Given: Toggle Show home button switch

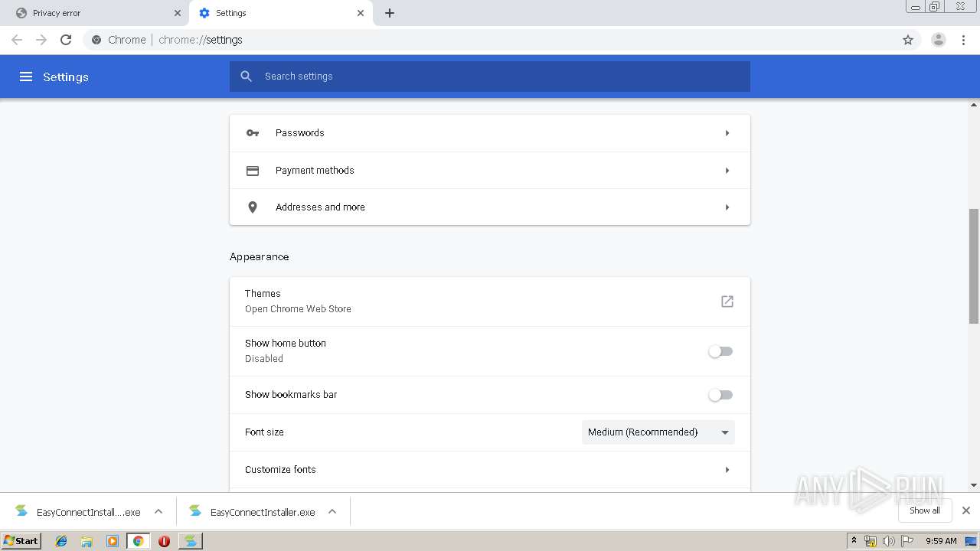Looking at the screenshot, I should coord(720,351).
